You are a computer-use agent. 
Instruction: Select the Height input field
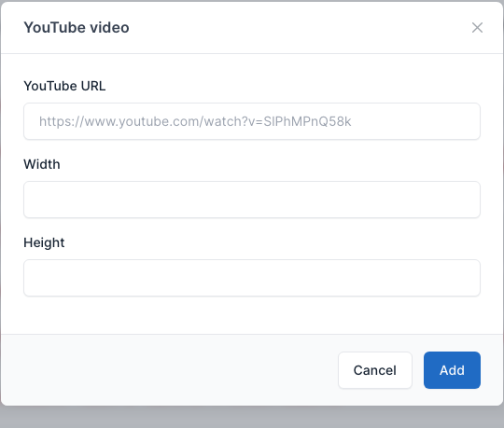252,278
